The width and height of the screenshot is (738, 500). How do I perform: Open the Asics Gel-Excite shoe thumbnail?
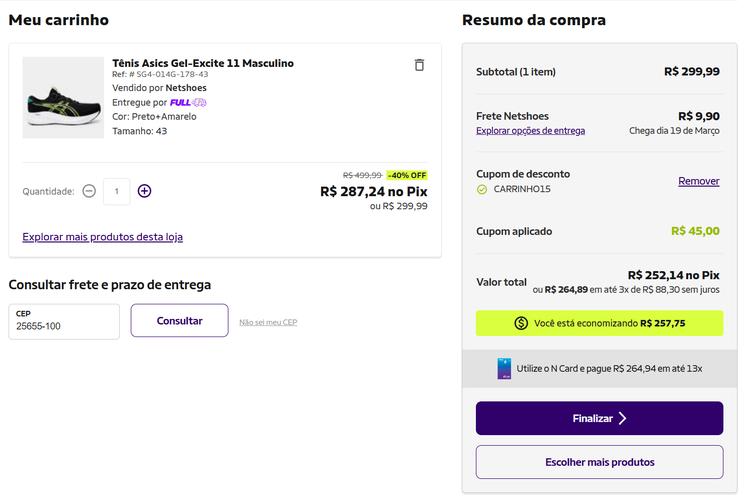tap(63, 97)
